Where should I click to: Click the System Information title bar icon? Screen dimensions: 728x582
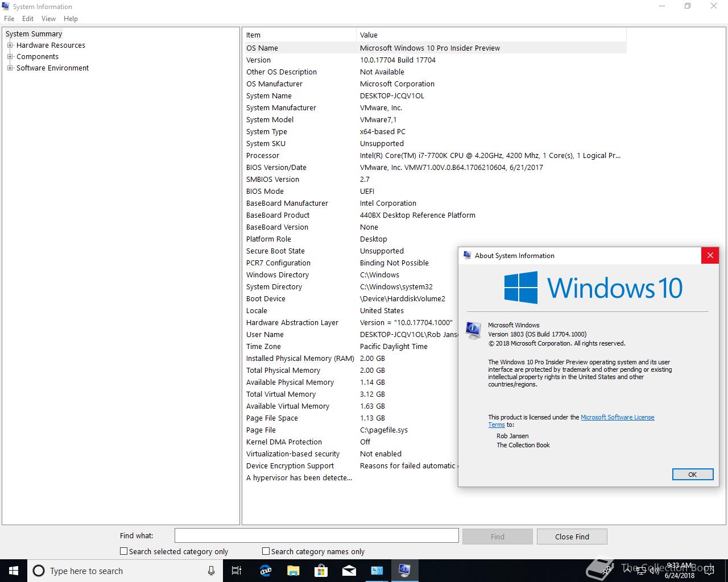coord(6,6)
